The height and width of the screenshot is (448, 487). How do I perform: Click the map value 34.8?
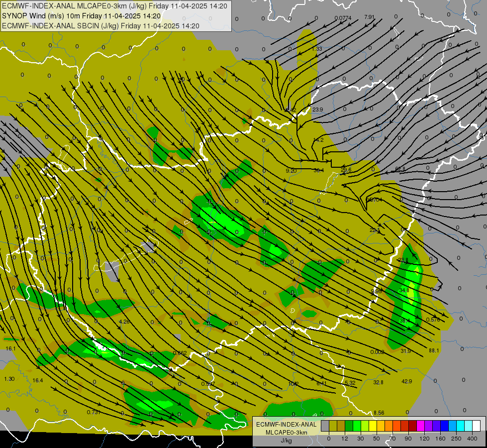pos(404,290)
